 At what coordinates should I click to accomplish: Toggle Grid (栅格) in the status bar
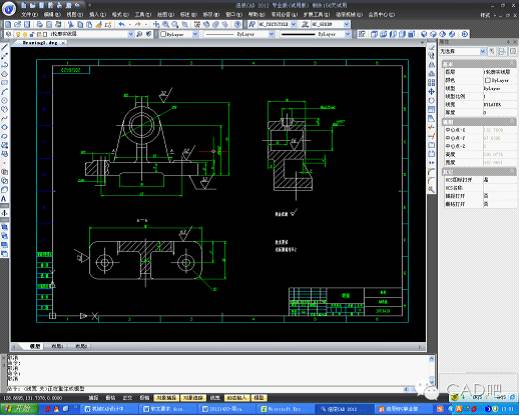(x=110, y=398)
